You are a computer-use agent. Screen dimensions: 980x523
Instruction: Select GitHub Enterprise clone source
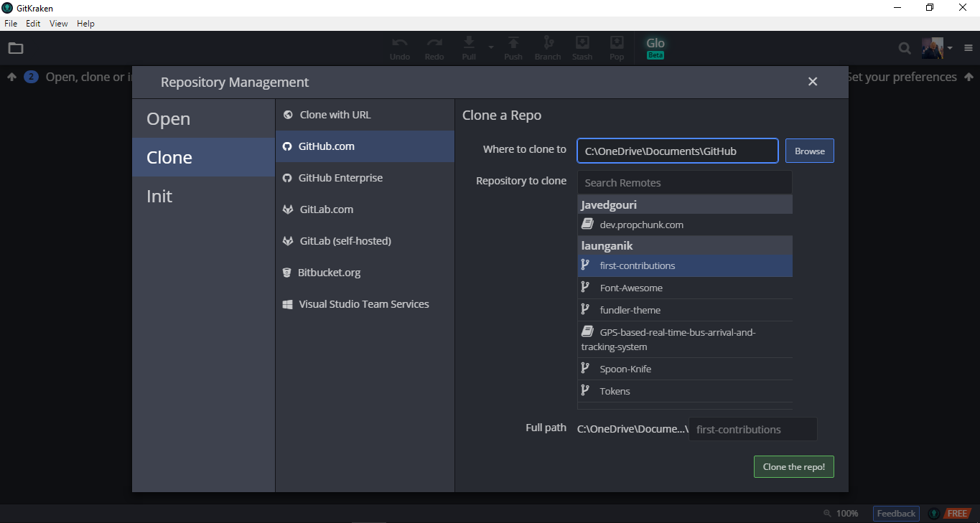[365, 178]
